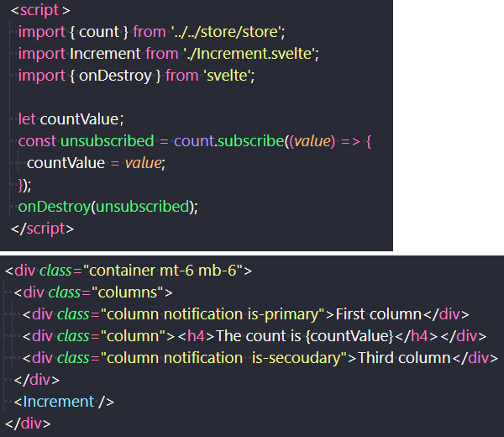Click the closing div tag after First column
This screenshot has width=504, height=437.
[x=446, y=314]
